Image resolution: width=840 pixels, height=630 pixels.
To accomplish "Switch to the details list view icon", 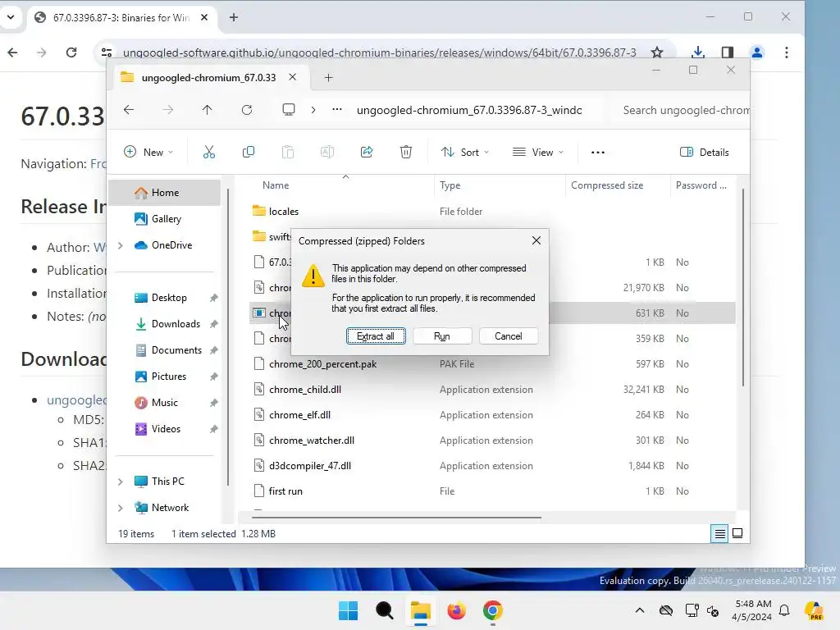I will (x=719, y=533).
